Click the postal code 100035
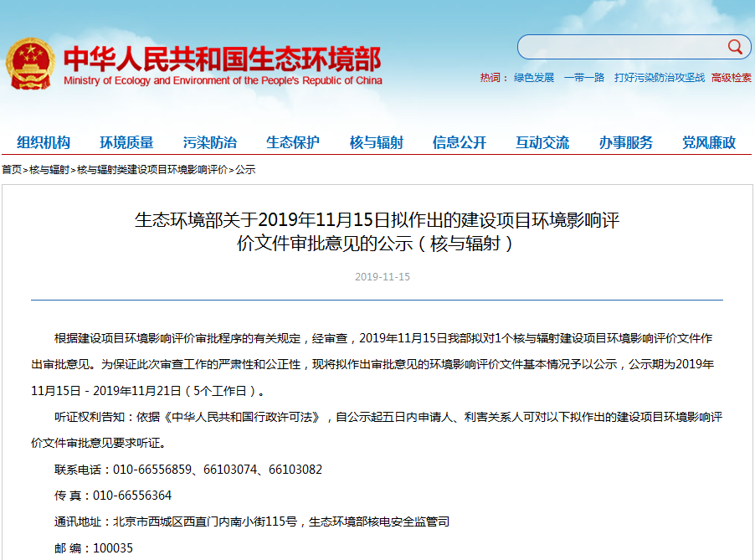 (113, 548)
